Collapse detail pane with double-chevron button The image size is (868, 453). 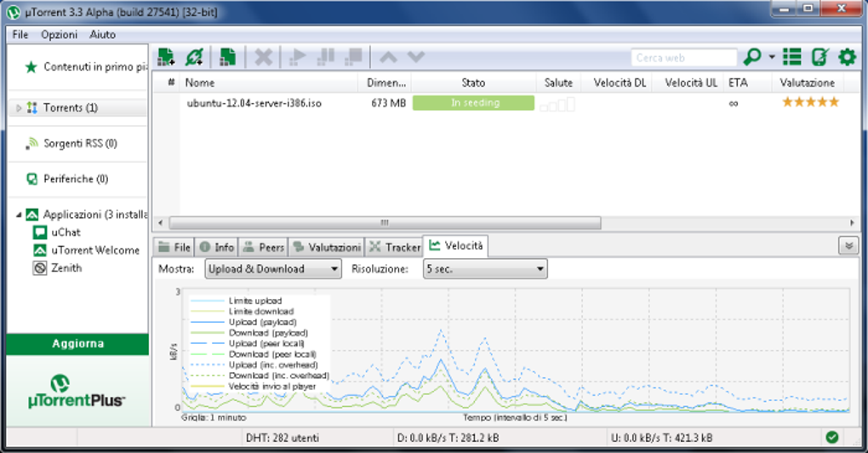[x=848, y=245]
